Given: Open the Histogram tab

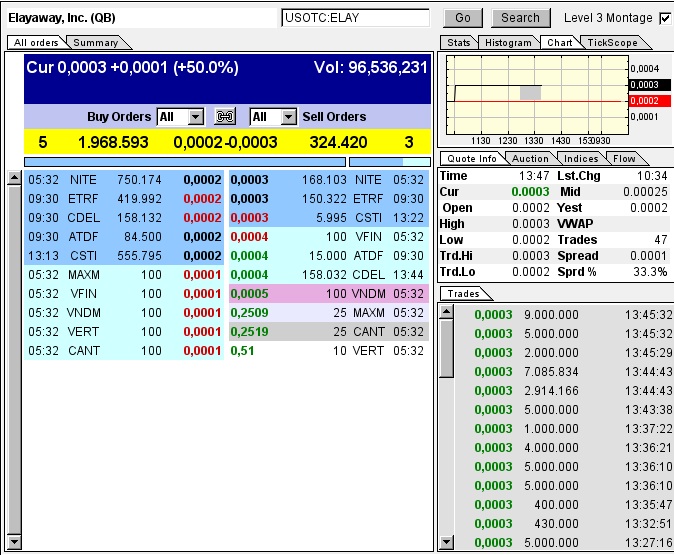Looking at the screenshot, I should pyautogui.click(x=508, y=43).
